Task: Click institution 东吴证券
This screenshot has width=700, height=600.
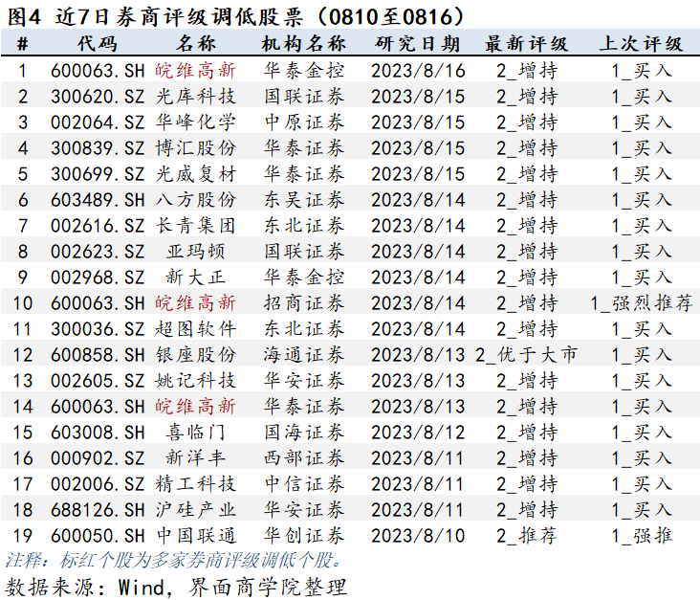Action: pyautogui.click(x=304, y=200)
